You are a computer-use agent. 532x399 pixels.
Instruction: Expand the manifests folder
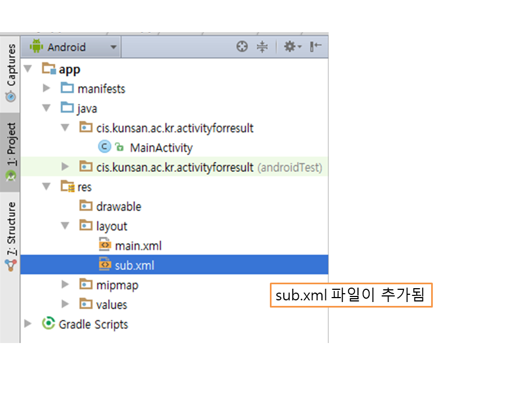(47, 89)
